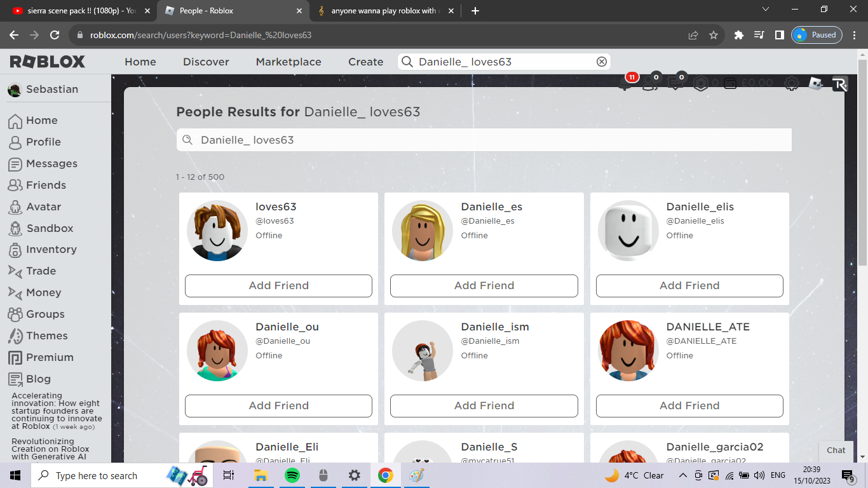This screenshot has width=868, height=488.
Task: Click the Paused profile button
Action: click(x=817, y=35)
